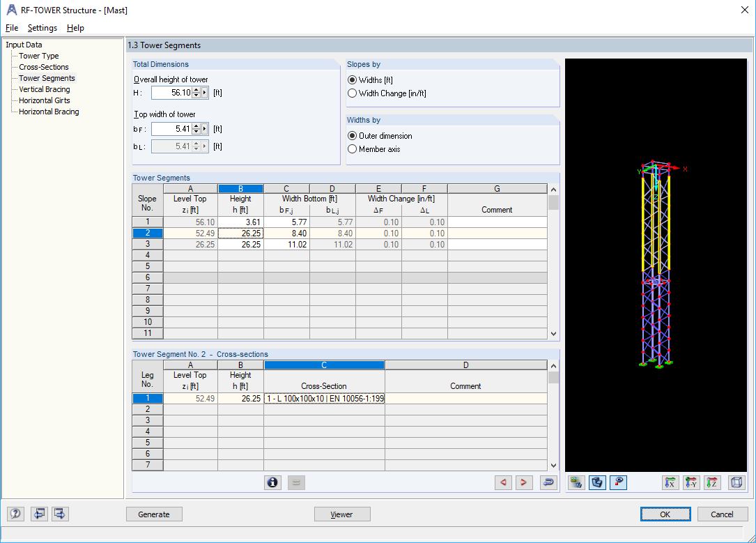Viewport: 756px width, 543px height.
Task: Open info about the selected cross-section
Action: tap(272, 482)
